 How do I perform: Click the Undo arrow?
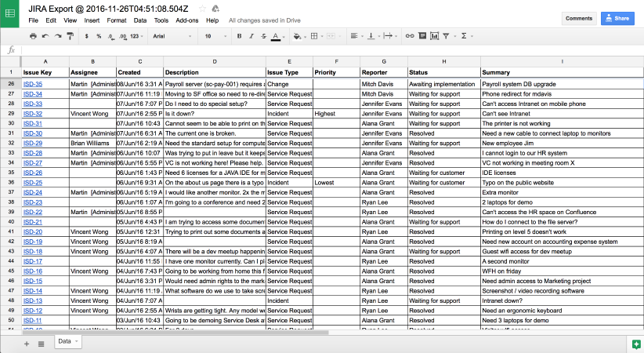point(45,36)
